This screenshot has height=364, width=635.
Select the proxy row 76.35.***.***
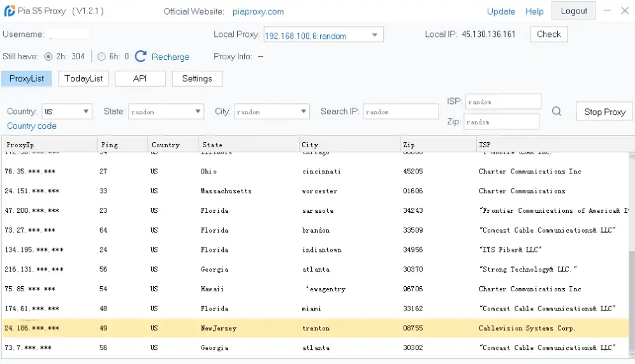point(315,171)
